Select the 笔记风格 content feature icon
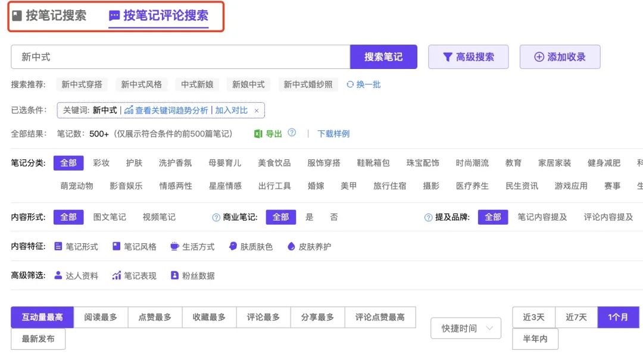This screenshot has height=364, width=643. [117, 246]
